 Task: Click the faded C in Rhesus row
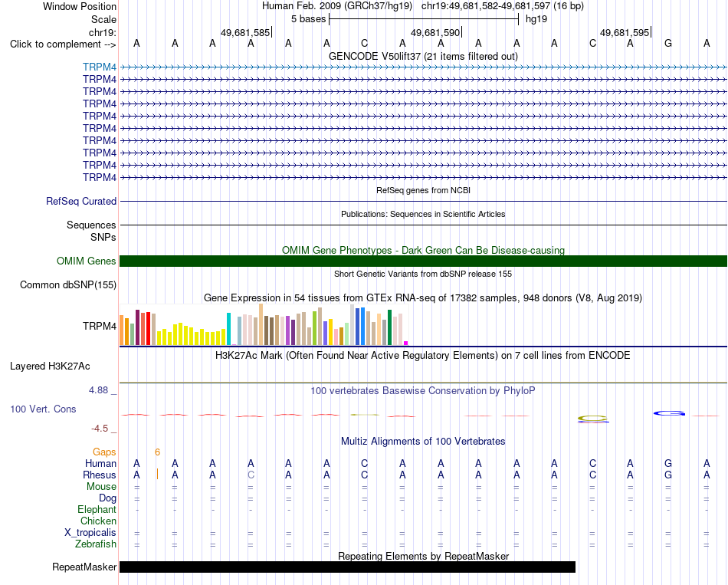[251, 475]
